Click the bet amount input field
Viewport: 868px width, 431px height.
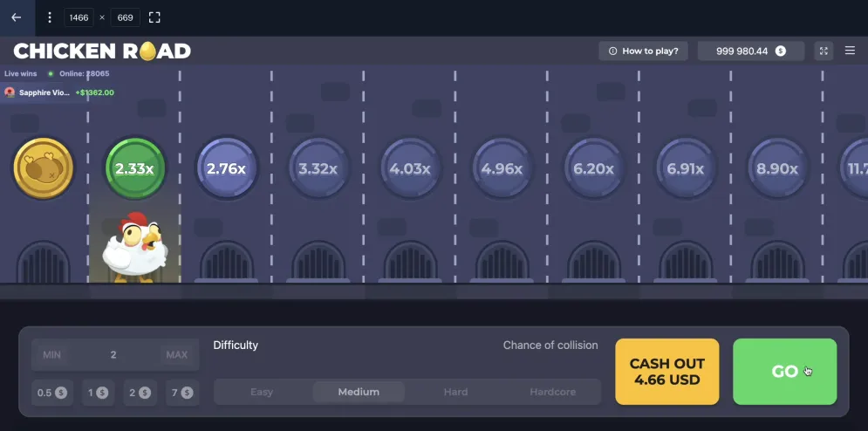[113, 355]
